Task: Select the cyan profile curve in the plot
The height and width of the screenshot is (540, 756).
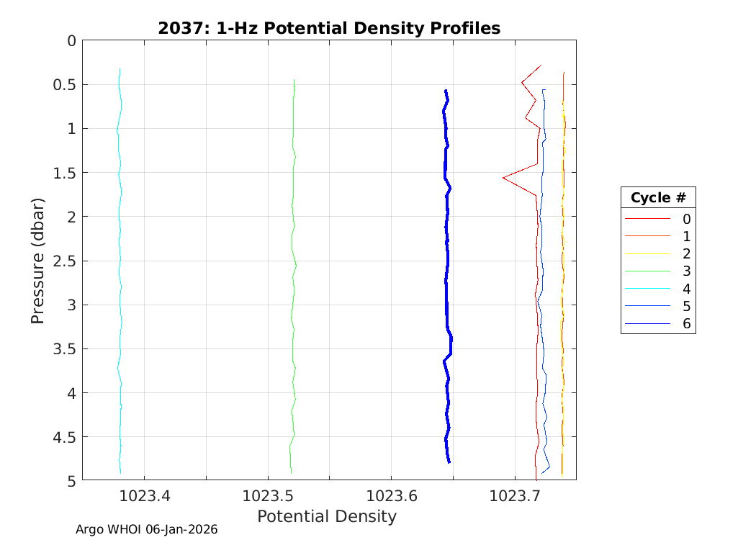Action: (x=120, y=288)
